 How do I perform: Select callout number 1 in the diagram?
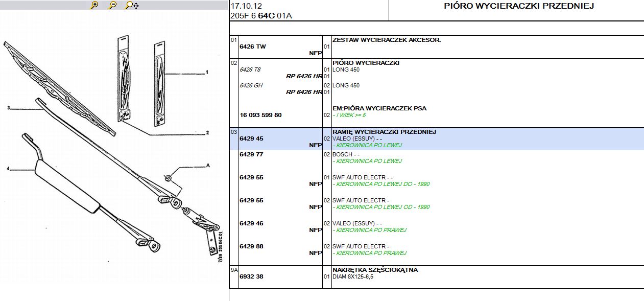pyautogui.click(x=207, y=73)
